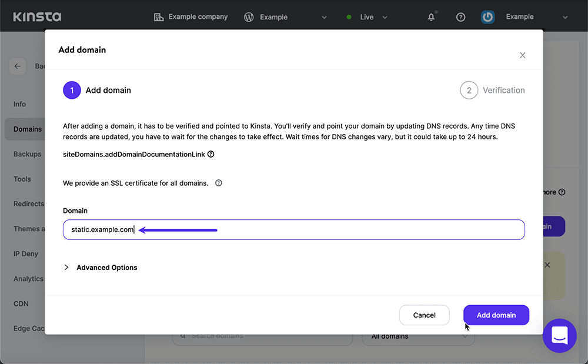This screenshot has height=364, width=588.
Task: Open the Intercom chat bubble
Action: 559,336
